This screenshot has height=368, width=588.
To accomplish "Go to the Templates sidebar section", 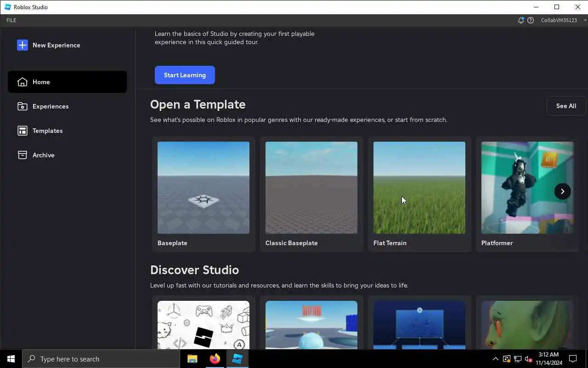I will [67, 131].
